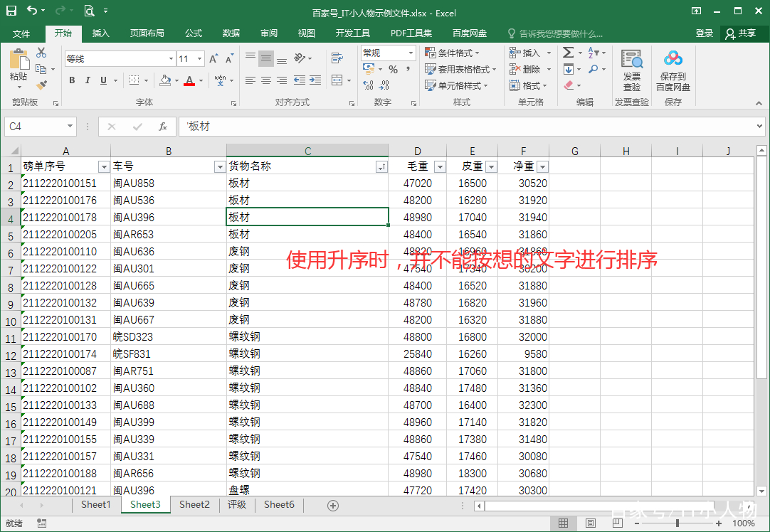Open filter dropdown for 净重 column

(542, 167)
